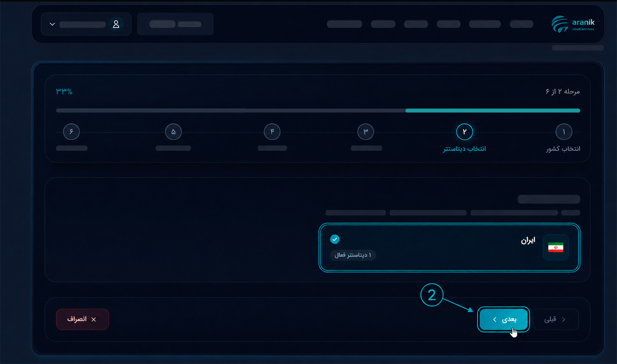The height and width of the screenshot is (364, 617).
Task: Jump to step ۶ circle
Action: (71, 132)
